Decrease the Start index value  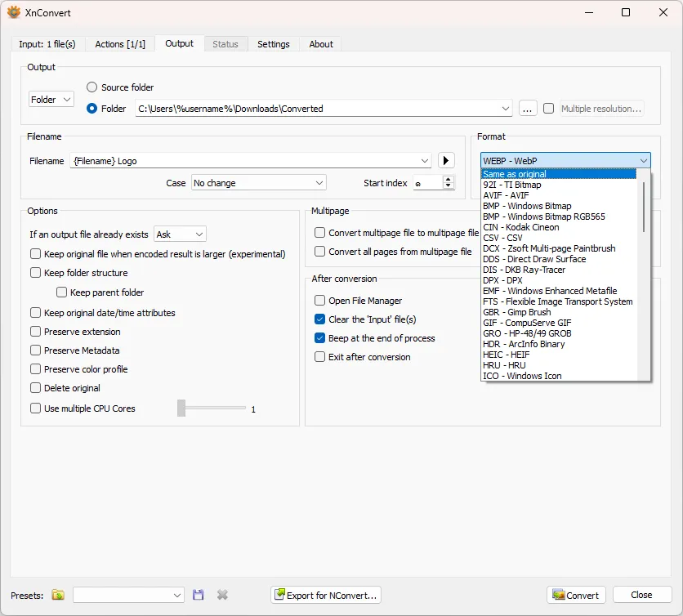click(x=449, y=185)
